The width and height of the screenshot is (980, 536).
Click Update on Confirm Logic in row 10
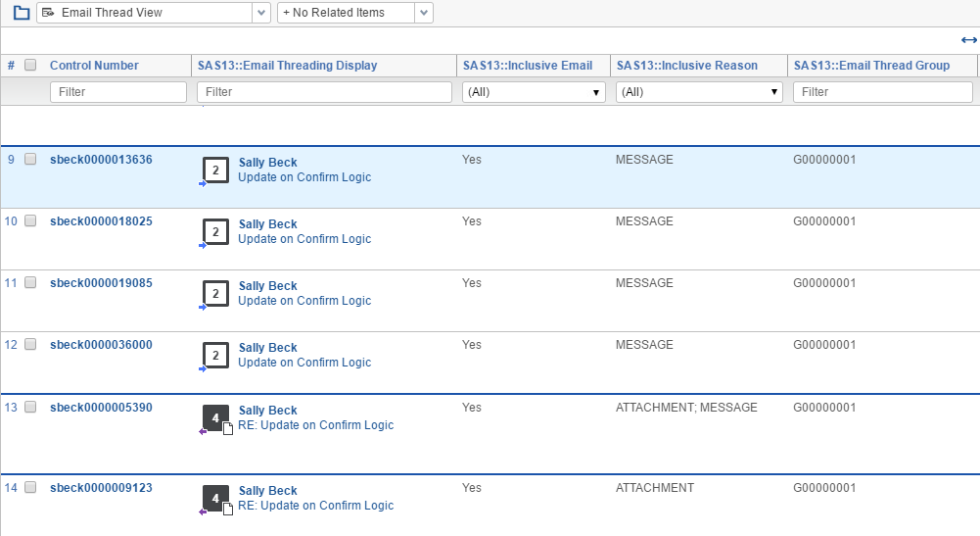point(304,239)
